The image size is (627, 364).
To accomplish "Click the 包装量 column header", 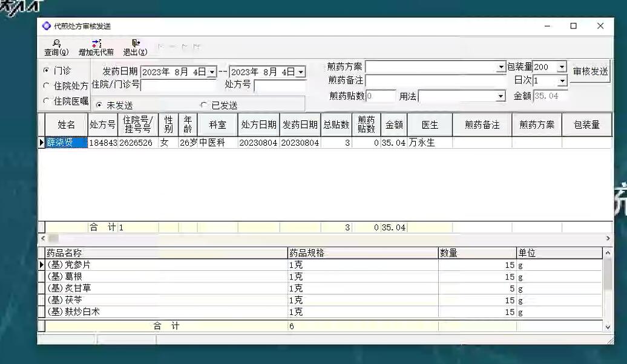I will (x=586, y=125).
